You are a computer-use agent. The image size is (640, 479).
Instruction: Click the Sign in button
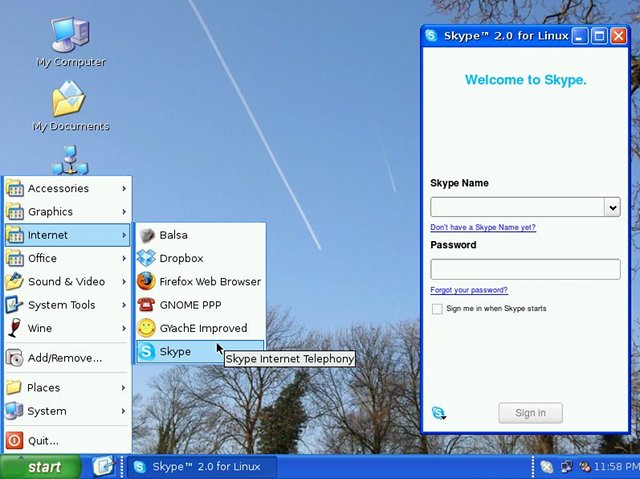point(530,413)
